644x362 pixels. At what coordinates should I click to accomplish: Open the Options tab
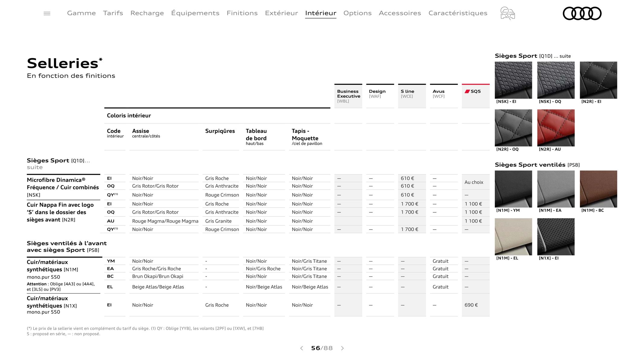point(357,13)
